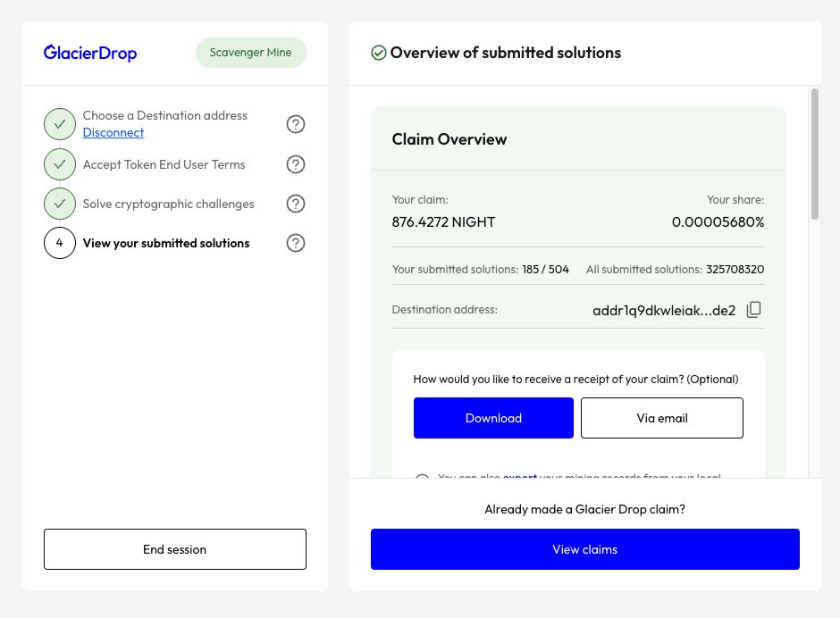Open help for Token End User Terms
The width and height of the screenshot is (840, 618).
pyautogui.click(x=296, y=164)
